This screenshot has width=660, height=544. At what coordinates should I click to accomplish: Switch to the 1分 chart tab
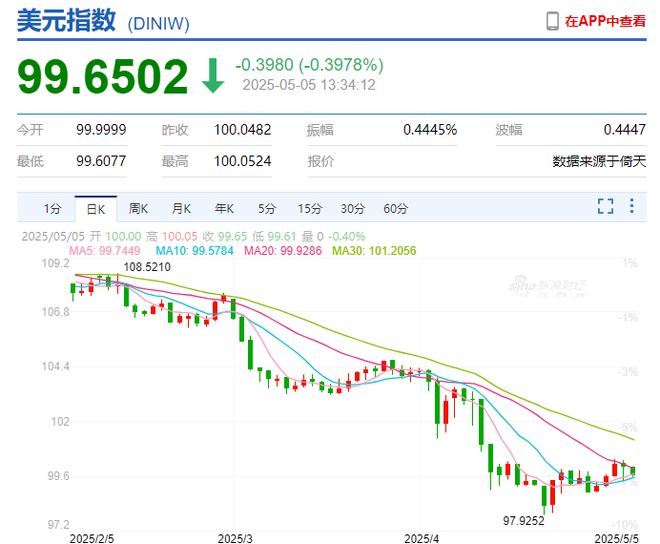(x=53, y=208)
